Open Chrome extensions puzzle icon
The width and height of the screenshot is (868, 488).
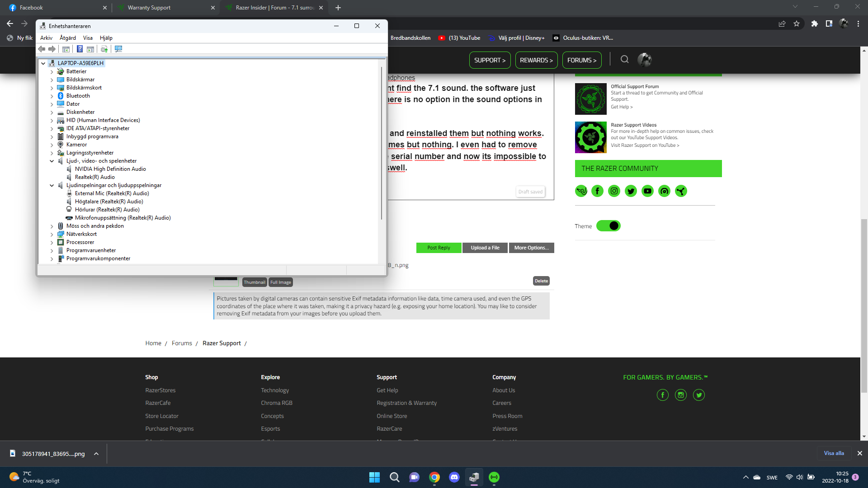[x=814, y=23]
